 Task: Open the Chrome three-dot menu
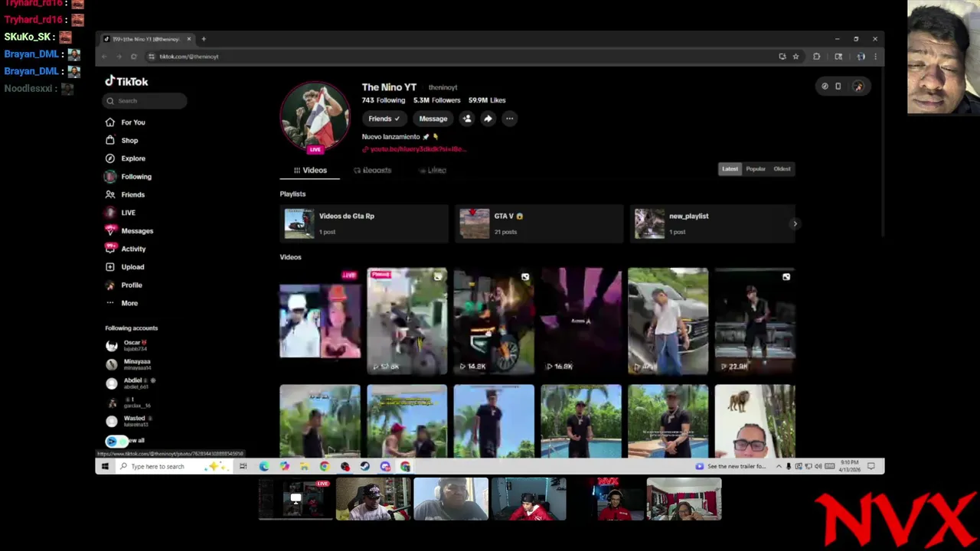click(x=875, y=57)
